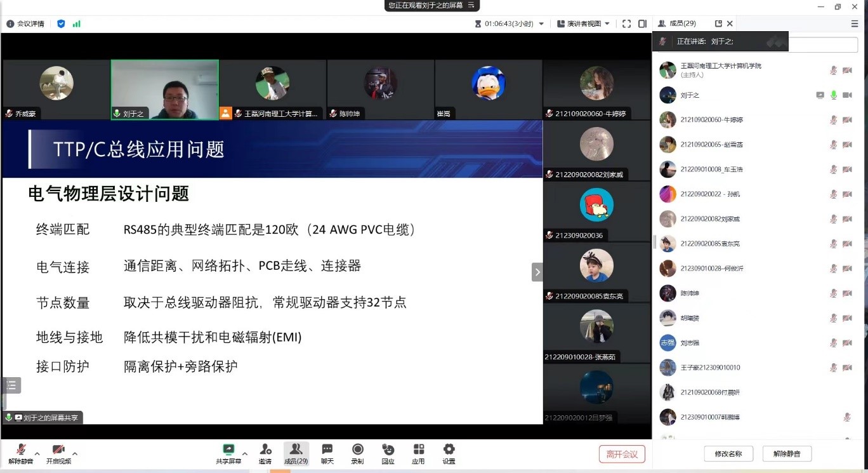Viewport: 868px width, 473px height.
Task: Toggle the 成员(29) members panel
Action: [x=296, y=453]
